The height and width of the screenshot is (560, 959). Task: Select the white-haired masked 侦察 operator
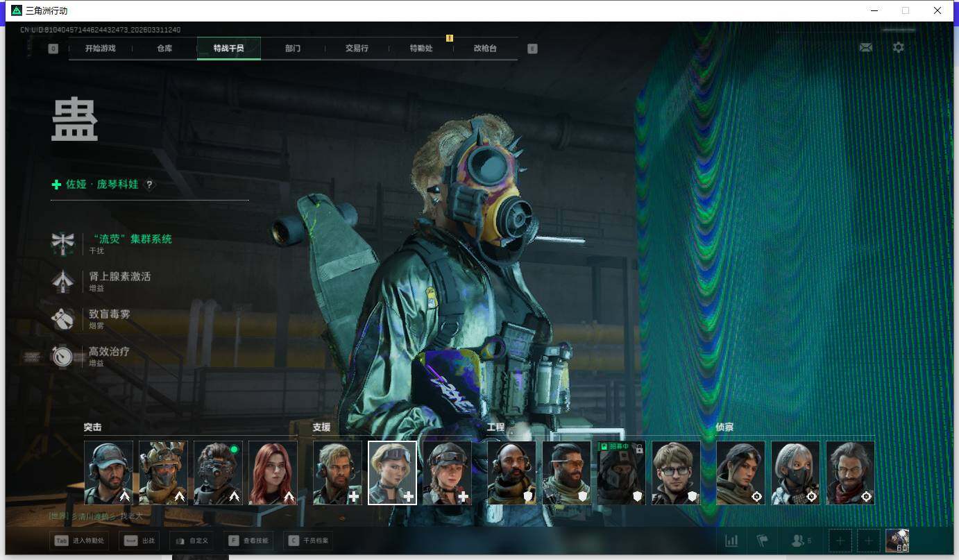click(795, 473)
